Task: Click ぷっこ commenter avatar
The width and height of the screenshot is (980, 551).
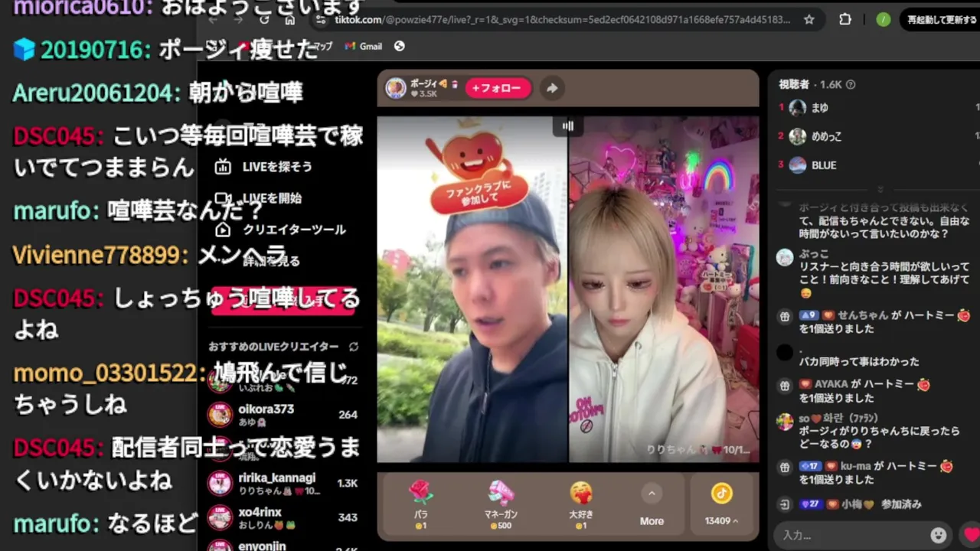Action: pos(785,257)
